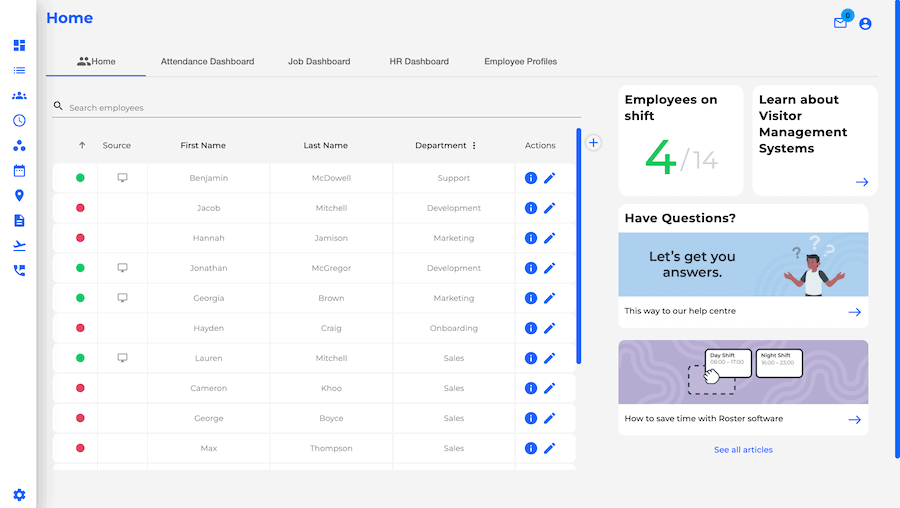Click the Source column header

coord(117,145)
